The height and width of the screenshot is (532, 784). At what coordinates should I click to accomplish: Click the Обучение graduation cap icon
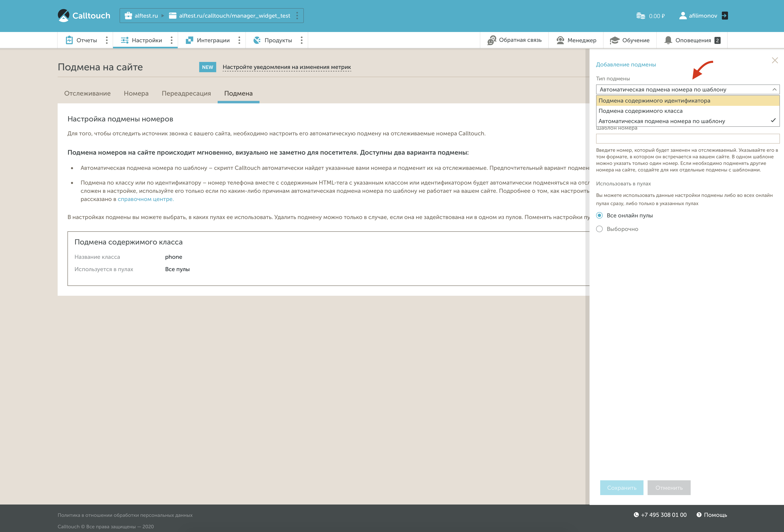(615, 40)
